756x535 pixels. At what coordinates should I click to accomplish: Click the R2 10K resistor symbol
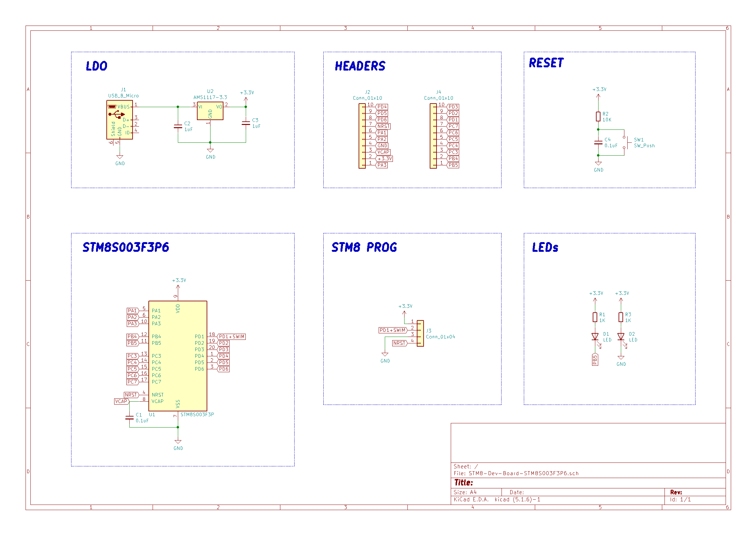(x=598, y=117)
